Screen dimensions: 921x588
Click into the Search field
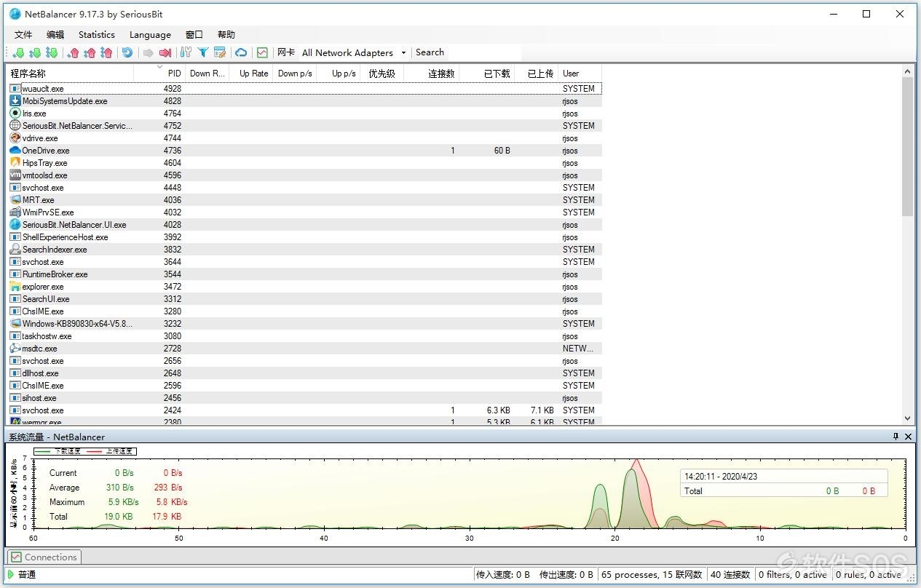(x=466, y=52)
